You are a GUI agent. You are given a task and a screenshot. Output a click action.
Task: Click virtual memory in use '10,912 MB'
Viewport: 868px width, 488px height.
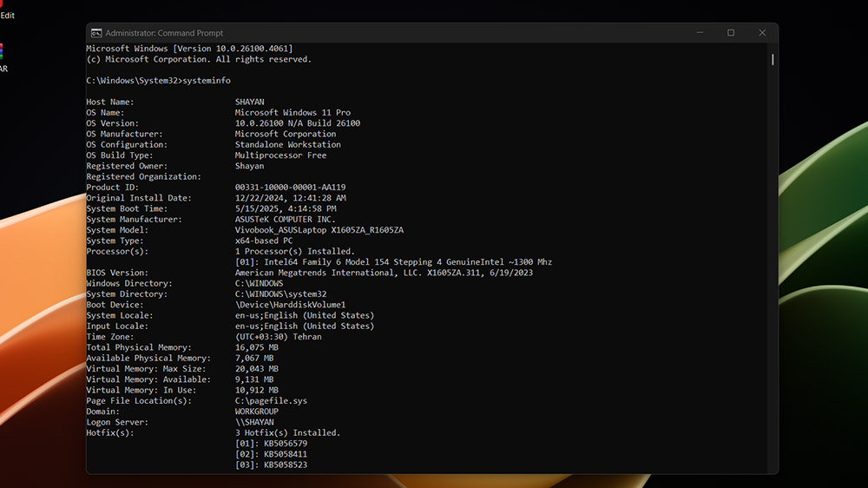pyautogui.click(x=257, y=391)
